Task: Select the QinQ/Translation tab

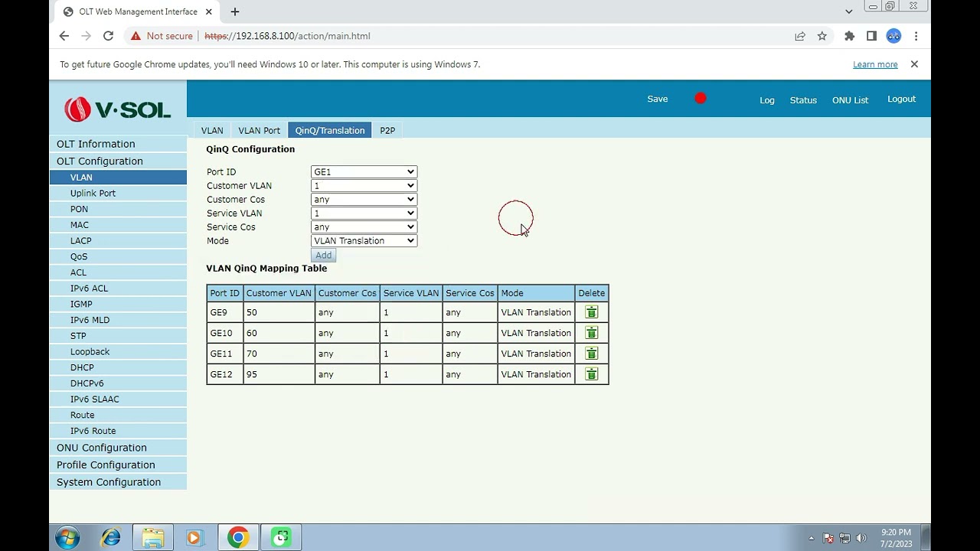Action: (330, 131)
